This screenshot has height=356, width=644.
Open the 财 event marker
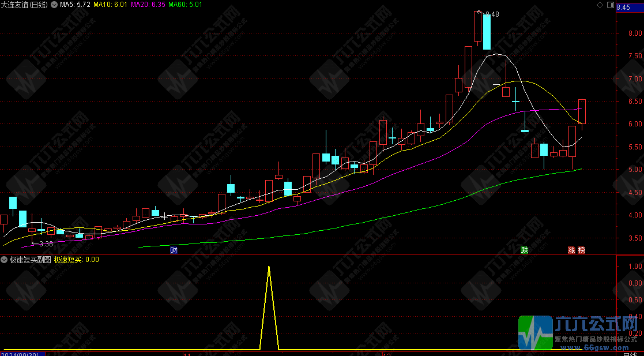(174, 250)
